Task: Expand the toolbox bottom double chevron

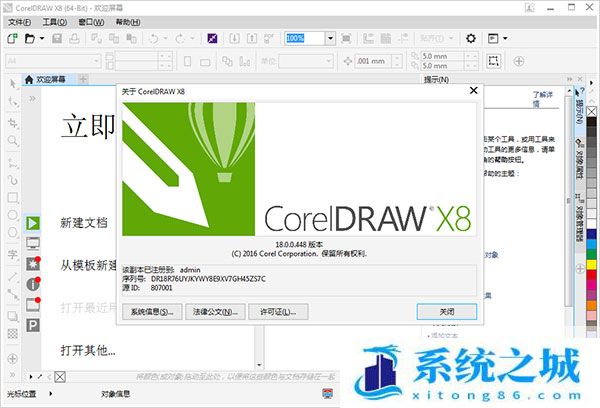Action: point(12,374)
